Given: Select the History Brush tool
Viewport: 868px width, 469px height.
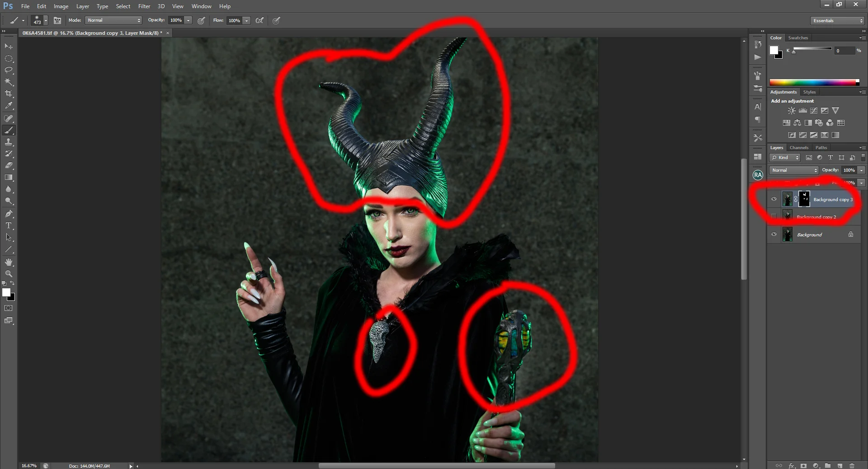Looking at the screenshot, I should tap(9, 154).
